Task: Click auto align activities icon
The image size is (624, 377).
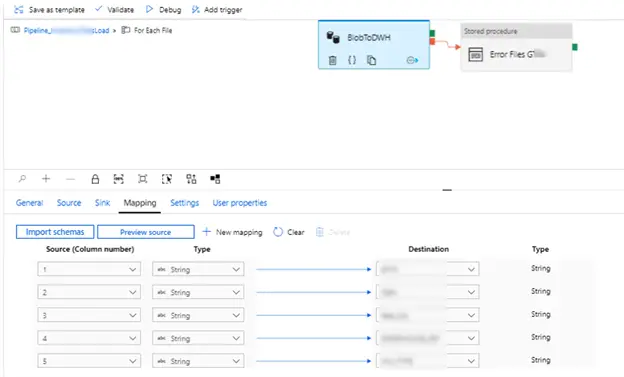Action: 191,179
